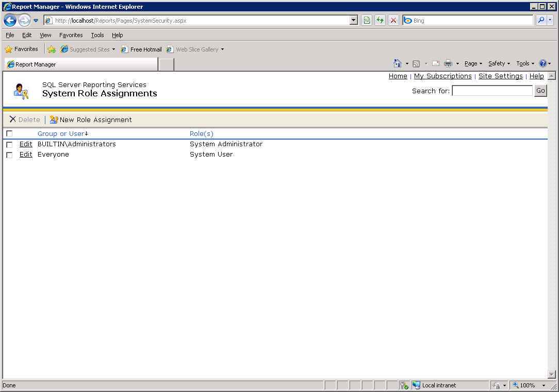Open the Edit menu
The image size is (559, 392).
(27, 35)
